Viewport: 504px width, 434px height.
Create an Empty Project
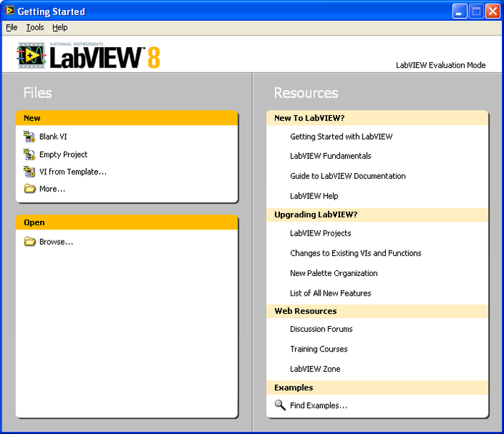click(x=63, y=154)
